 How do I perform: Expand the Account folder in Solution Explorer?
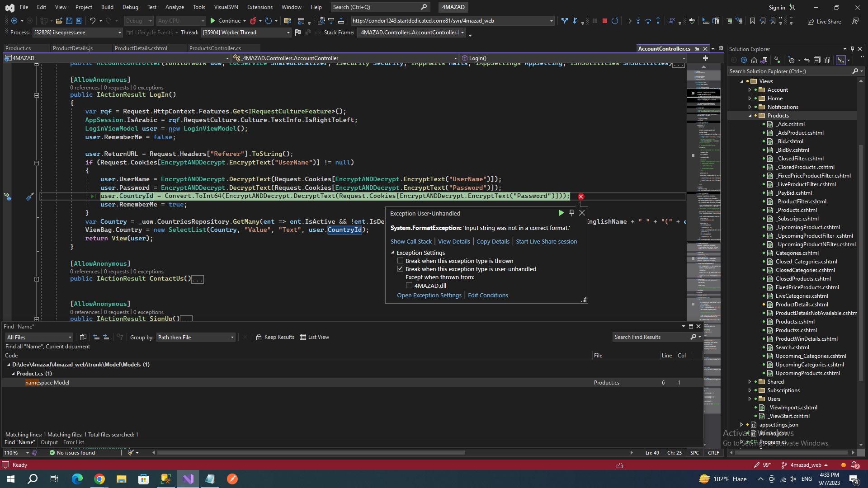(x=750, y=90)
